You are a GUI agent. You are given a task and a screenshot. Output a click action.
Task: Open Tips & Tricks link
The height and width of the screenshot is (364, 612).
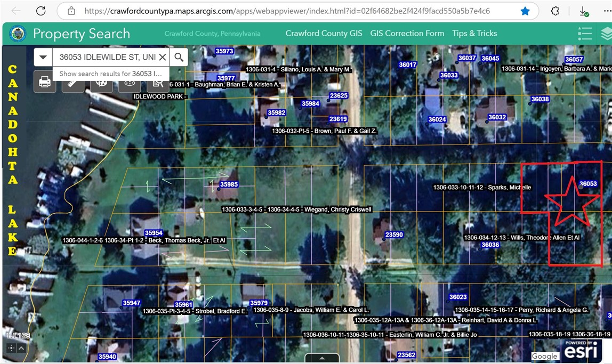coord(474,33)
